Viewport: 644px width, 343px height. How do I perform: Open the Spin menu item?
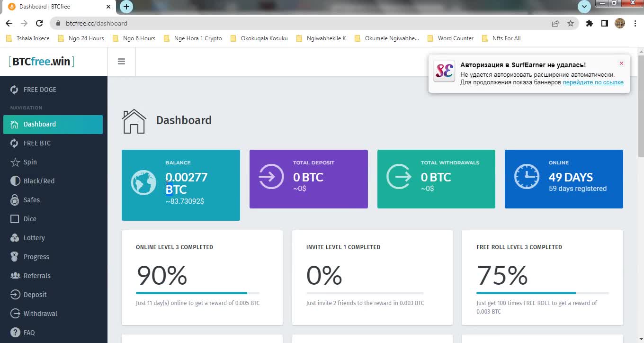tap(53, 162)
